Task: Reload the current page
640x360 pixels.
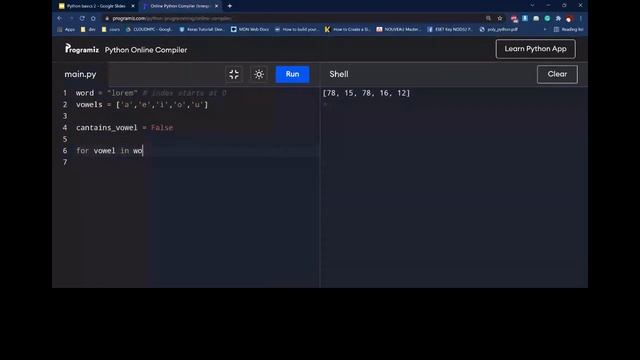Action: [82, 18]
